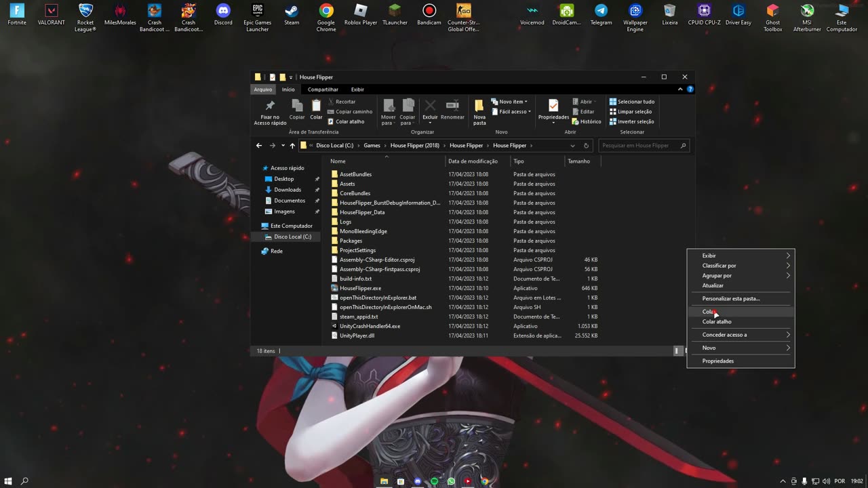The image size is (868, 488).
Task: Choose Propriedades in the context menu
Action: click(741, 361)
